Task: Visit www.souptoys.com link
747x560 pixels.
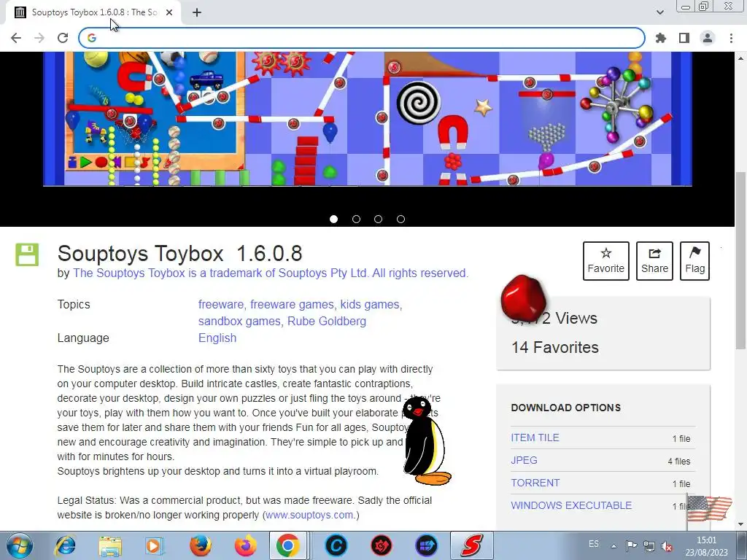Action: coord(310,516)
